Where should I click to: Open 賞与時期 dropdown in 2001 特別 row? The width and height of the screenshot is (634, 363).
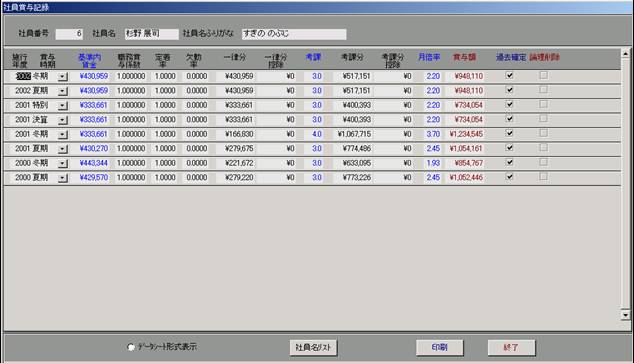[63, 106]
